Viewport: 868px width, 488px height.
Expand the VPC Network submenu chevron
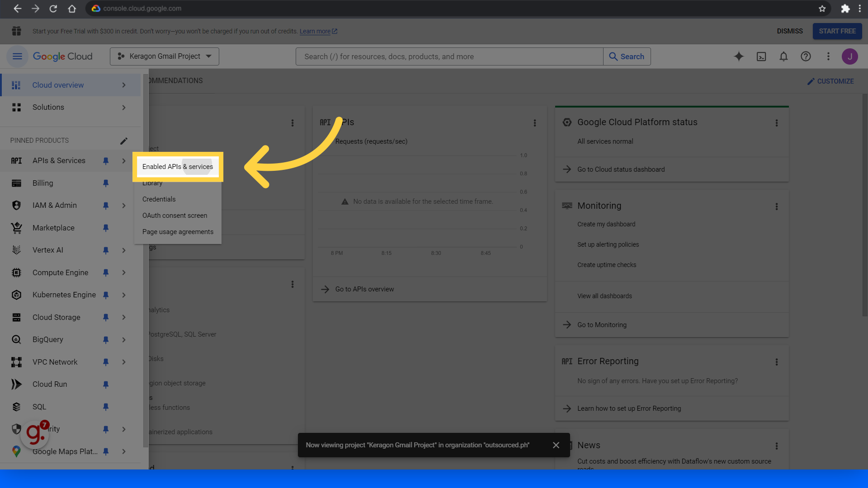point(124,362)
